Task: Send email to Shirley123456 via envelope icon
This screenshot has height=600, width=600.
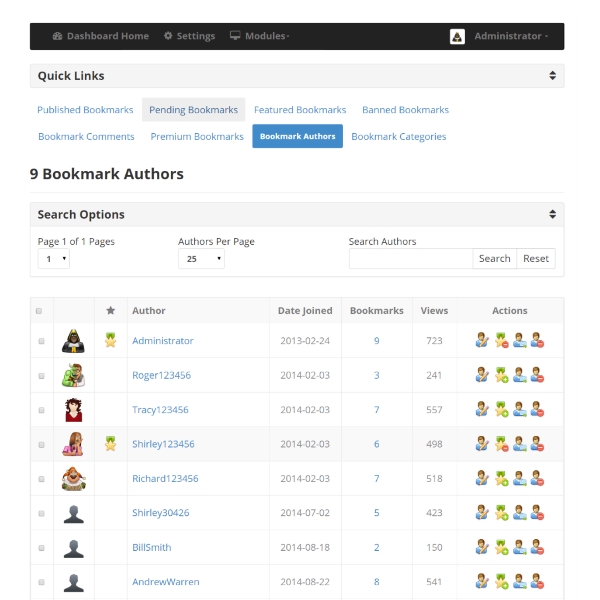Action: pos(519,443)
